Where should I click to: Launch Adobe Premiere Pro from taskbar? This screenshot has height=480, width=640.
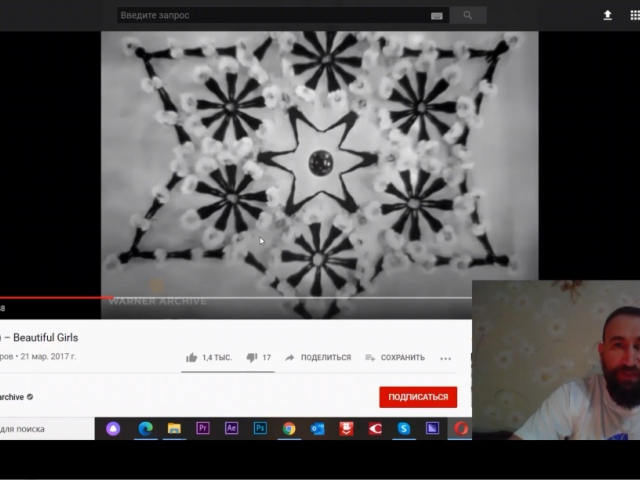[x=203, y=428]
